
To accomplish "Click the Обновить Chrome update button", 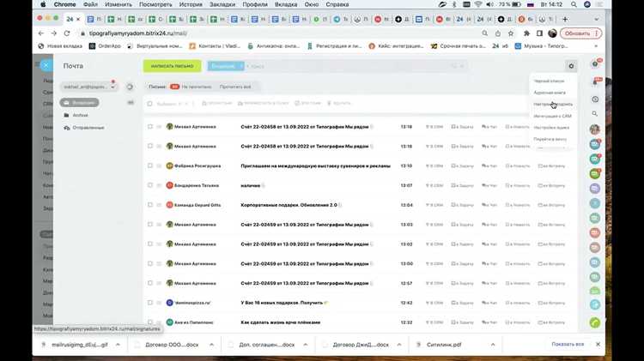I will point(580,33).
